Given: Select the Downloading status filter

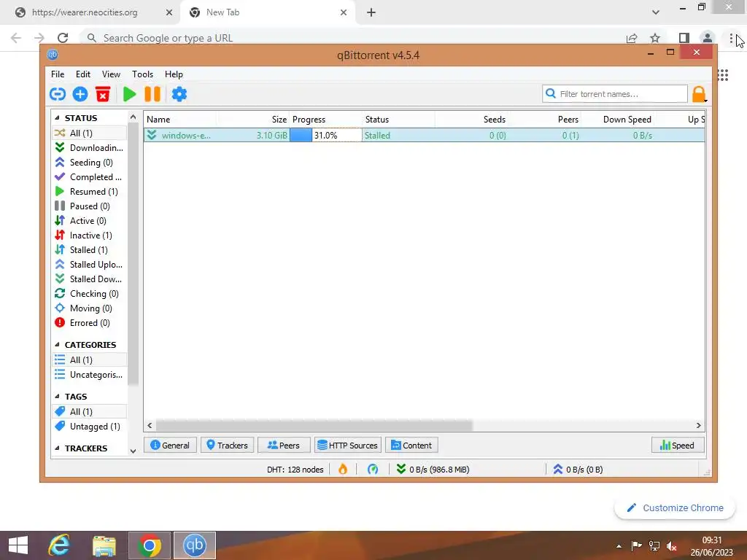Looking at the screenshot, I should 89,147.
